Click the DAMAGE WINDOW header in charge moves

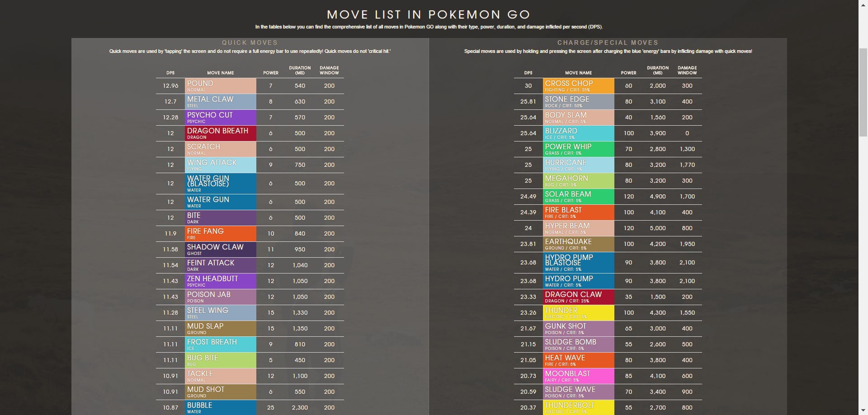click(687, 70)
